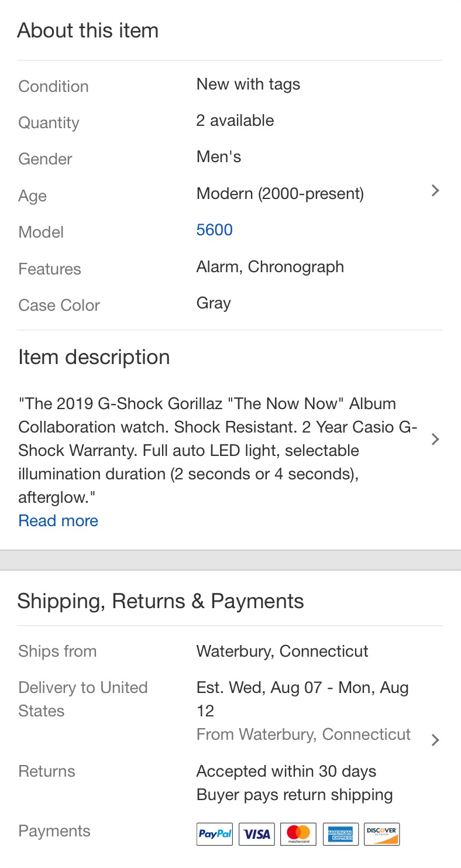Tap the Item description heading
The width and height of the screenshot is (461, 868).
pos(94,357)
